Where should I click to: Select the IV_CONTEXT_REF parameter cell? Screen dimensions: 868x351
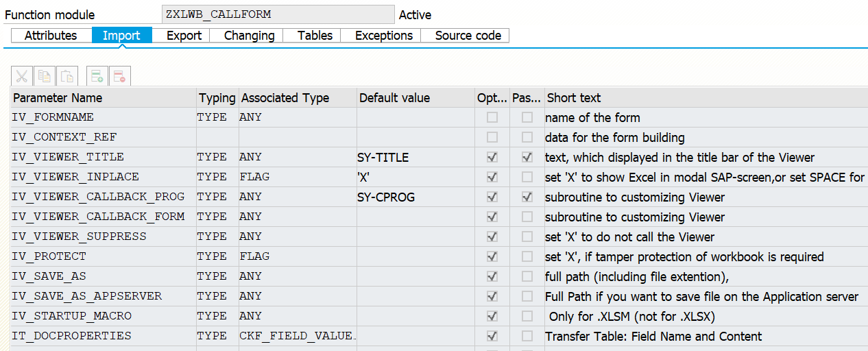[x=104, y=137]
